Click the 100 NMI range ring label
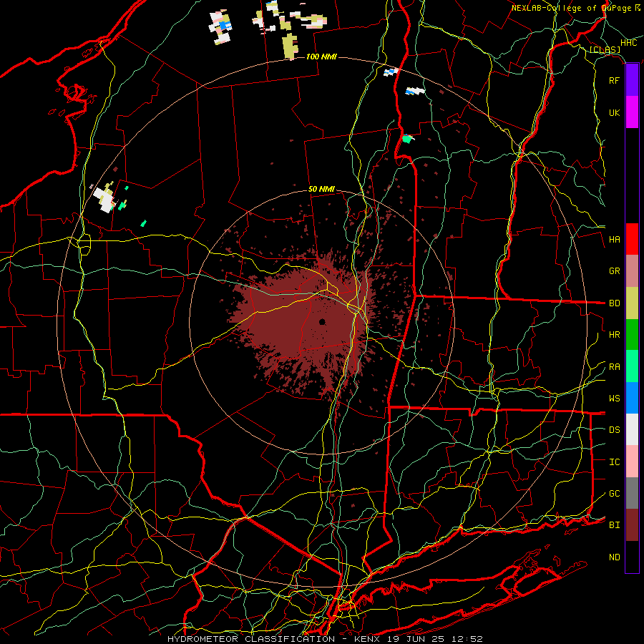 [x=321, y=57]
